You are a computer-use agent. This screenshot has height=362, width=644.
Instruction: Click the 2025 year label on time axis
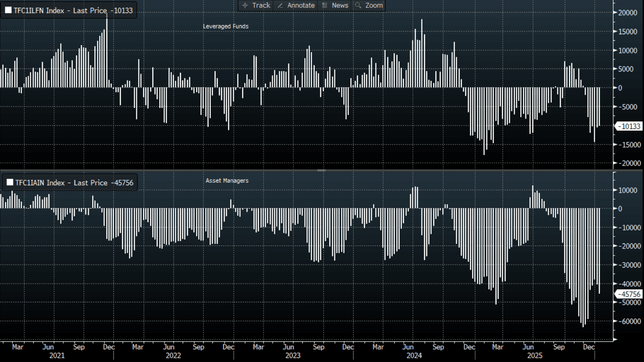pos(535,356)
